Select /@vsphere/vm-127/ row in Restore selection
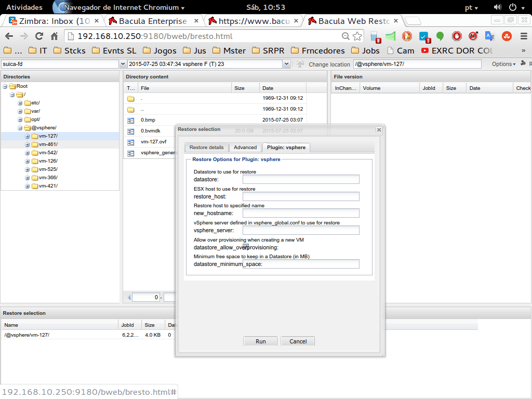Viewport: 532px width, 399px height. pyautogui.click(x=88, y=335)
